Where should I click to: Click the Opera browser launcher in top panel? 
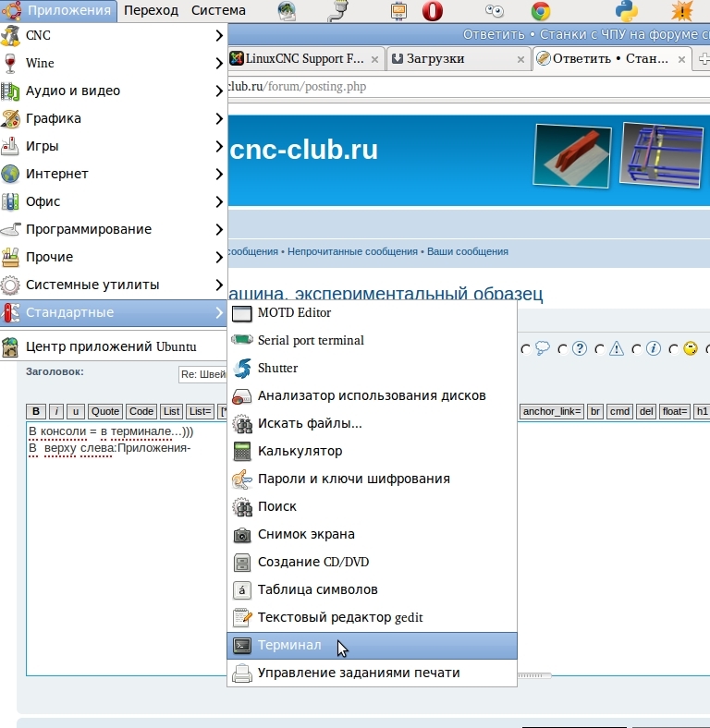coord(432,11)
